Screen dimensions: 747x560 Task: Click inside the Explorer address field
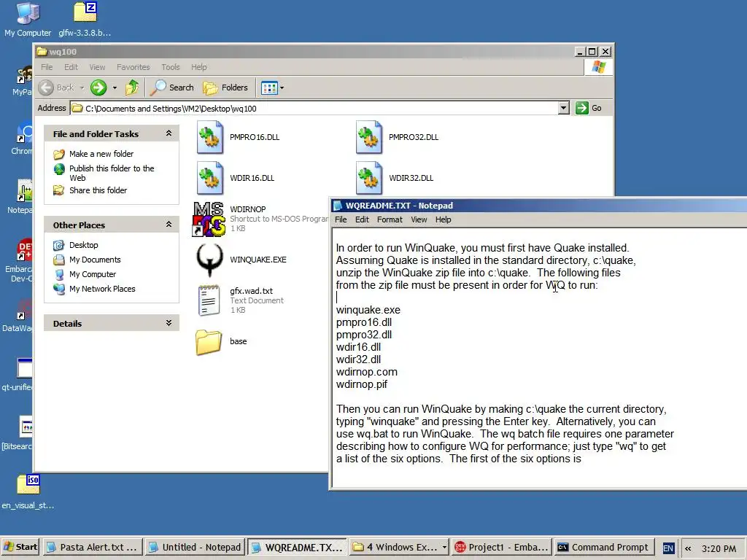(314, 109)
